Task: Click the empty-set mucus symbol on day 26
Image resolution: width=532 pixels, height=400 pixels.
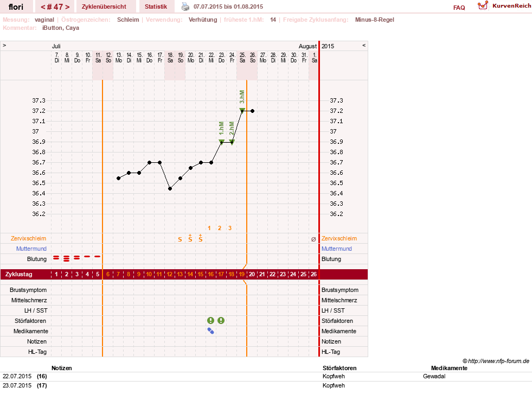Action: [x=313, y=239]
